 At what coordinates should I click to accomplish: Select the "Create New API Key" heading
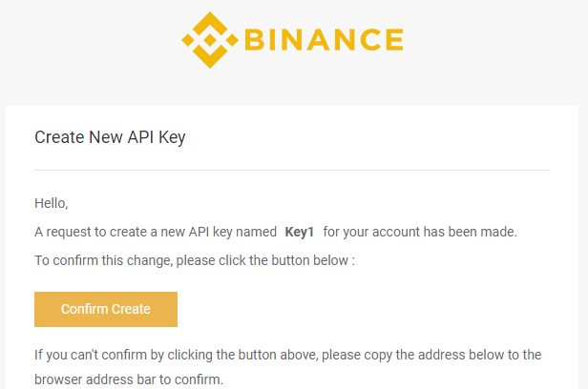[110, 137]
